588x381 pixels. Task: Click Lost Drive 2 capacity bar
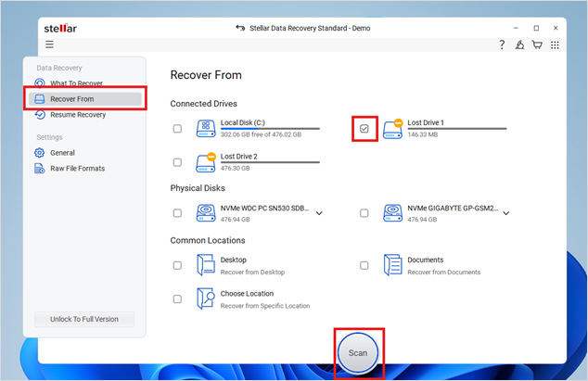[270, 162]
